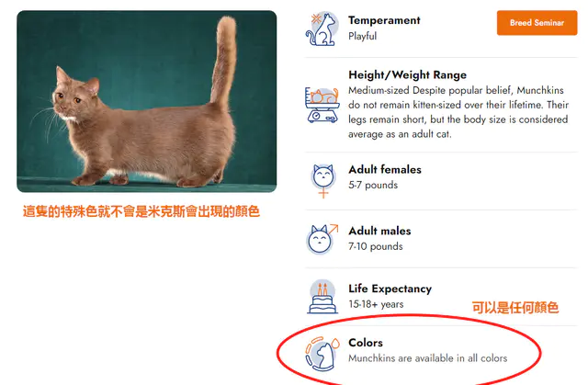Image resolution: width=588 pixels, height=385 pixels.
Task: Select the Temperament cat icon
Action: [x=322, y=28]
